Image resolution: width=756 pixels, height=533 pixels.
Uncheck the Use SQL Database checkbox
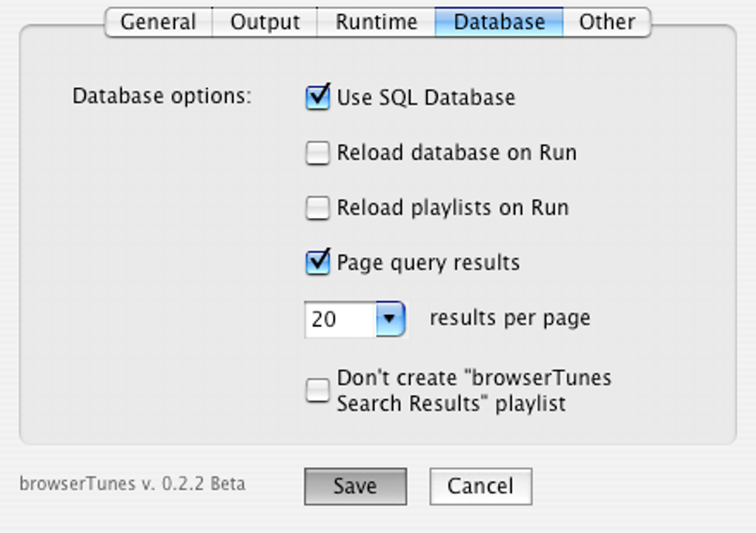318,97
